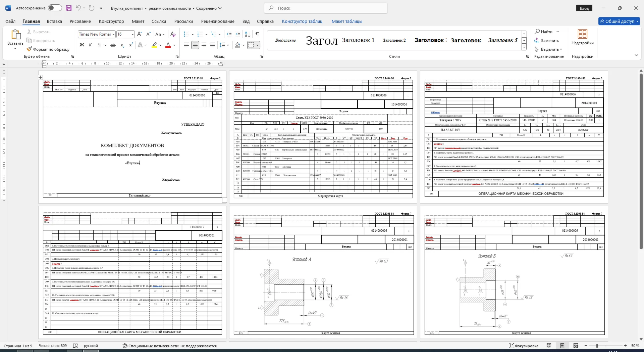Click the Increase Indent icon
The width and height of the screenshot is (644, 352).
click(x=238, y=34)
